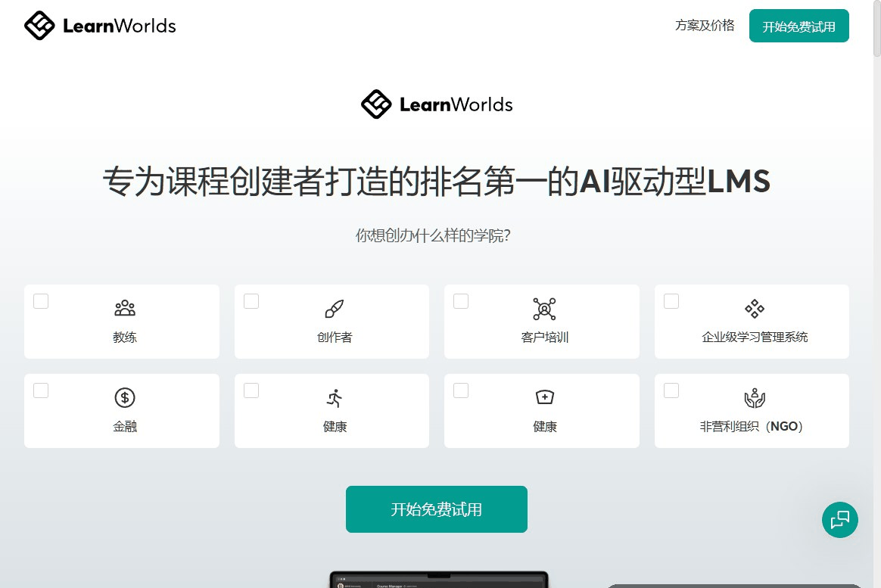Tick the 非营利组织 (NGO) checkbox

tap(671, 390)
